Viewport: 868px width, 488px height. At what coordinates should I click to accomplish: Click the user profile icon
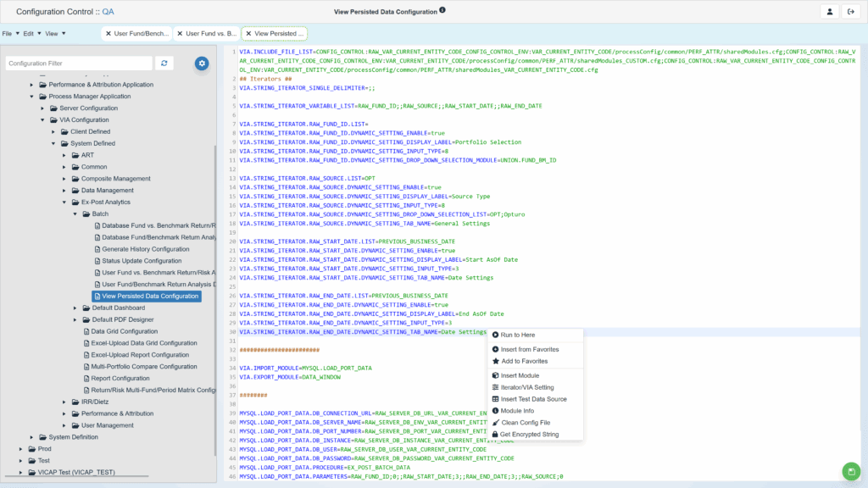(828, 12)
